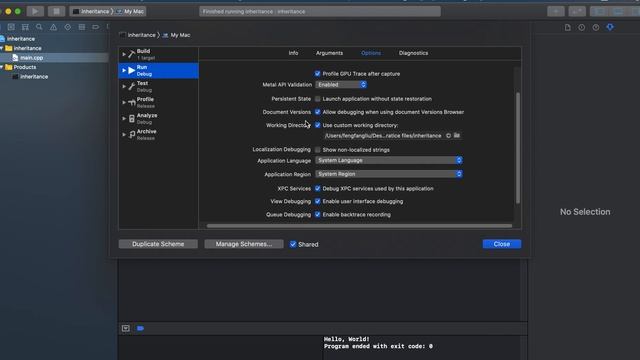Enable Show non-localized strings checkbox
Screen dimensions: 640x360
coord(318,150)
